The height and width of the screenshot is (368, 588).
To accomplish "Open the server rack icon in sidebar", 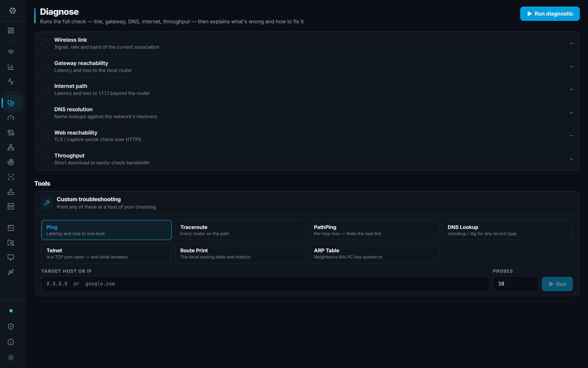I will 11,206.
